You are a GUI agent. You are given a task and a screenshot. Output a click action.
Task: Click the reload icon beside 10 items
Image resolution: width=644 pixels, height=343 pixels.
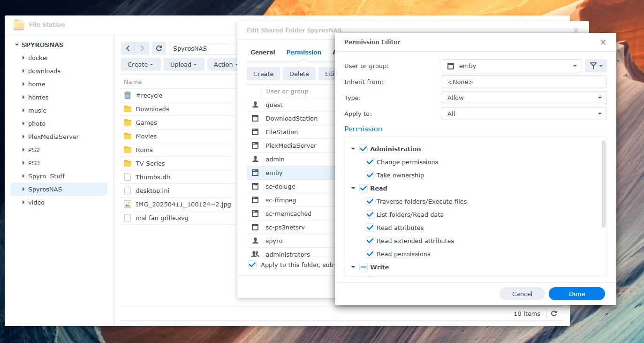click(554, 313)
